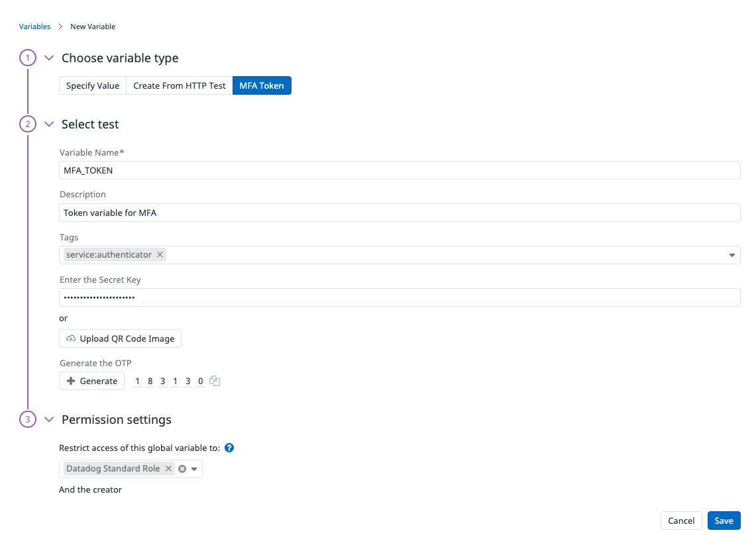Generate a new OTP
Screen dimensions: 756x547
tap(91, 381)
